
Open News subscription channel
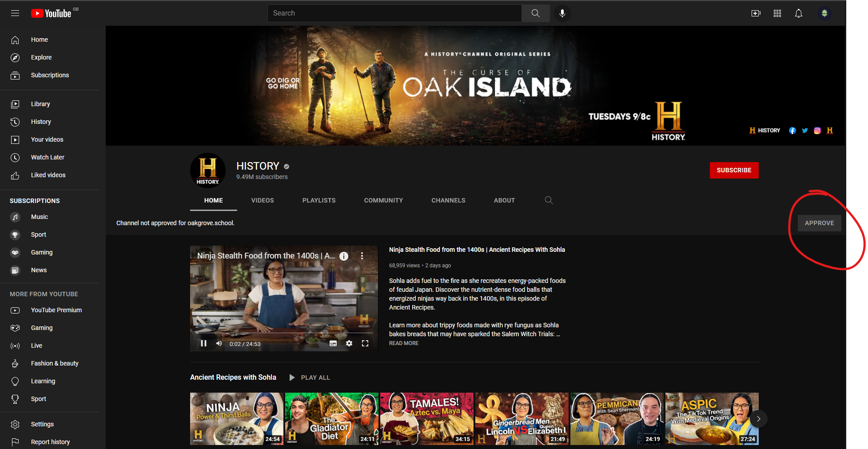pos(49,270)
